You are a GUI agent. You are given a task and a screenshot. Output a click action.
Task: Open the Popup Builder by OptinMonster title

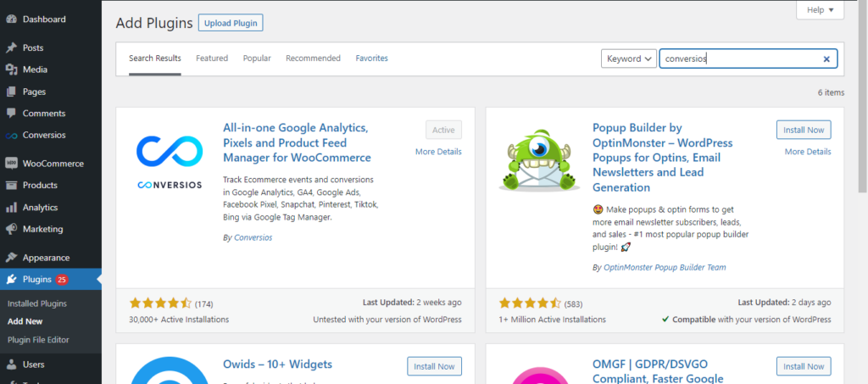pos(663,158)
